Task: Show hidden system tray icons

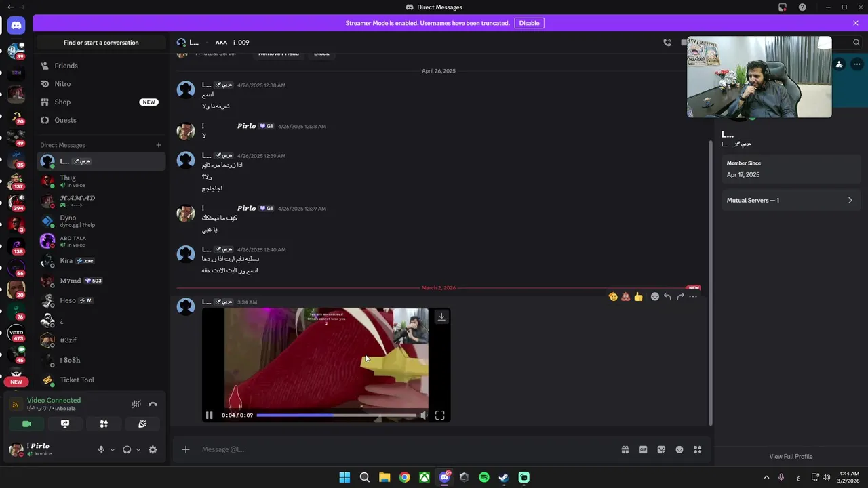Action: click(767, 477)
